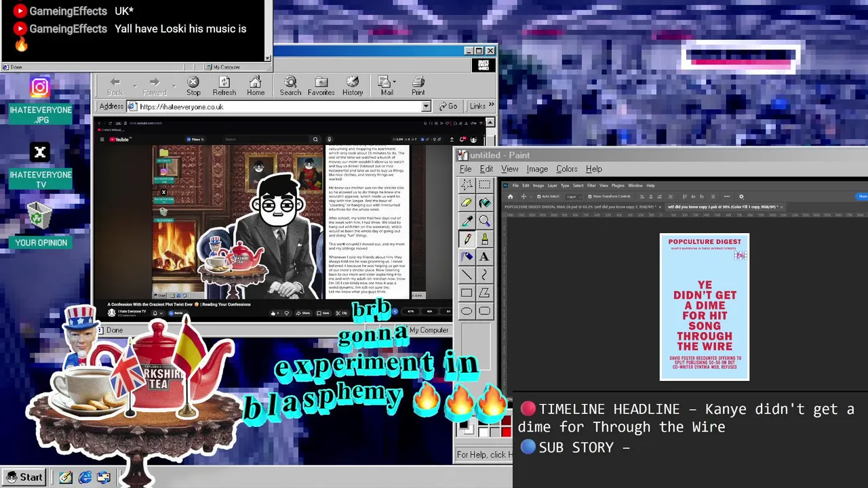Click the Popculture Digest cover in Photoshop
Screen dimensions: 868x488
point(705,307)
